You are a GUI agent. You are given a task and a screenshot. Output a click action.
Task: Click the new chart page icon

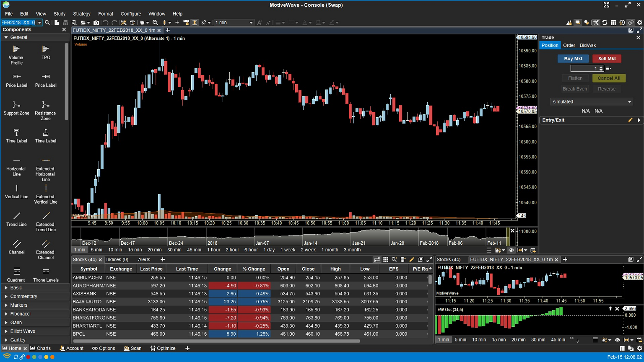[57, 23]
